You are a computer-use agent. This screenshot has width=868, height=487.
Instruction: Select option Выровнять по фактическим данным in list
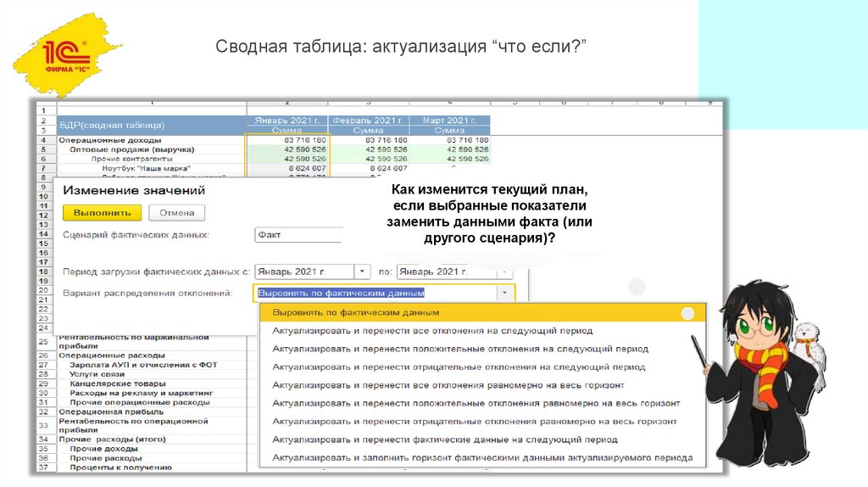pyautogui.click(x=482, y=312)
